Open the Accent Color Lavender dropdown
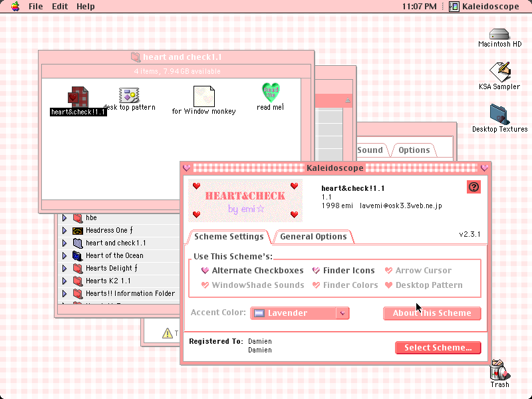This screenshot has width=532, height=399. pos(300,313)
